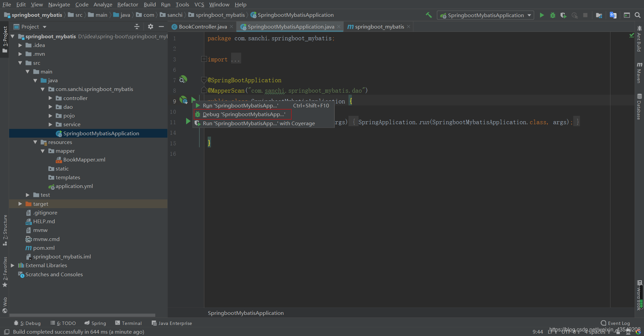The width and height of the screenshot is (644, 336).
Task: Expand the import fold at line 3
Action: 204,59
